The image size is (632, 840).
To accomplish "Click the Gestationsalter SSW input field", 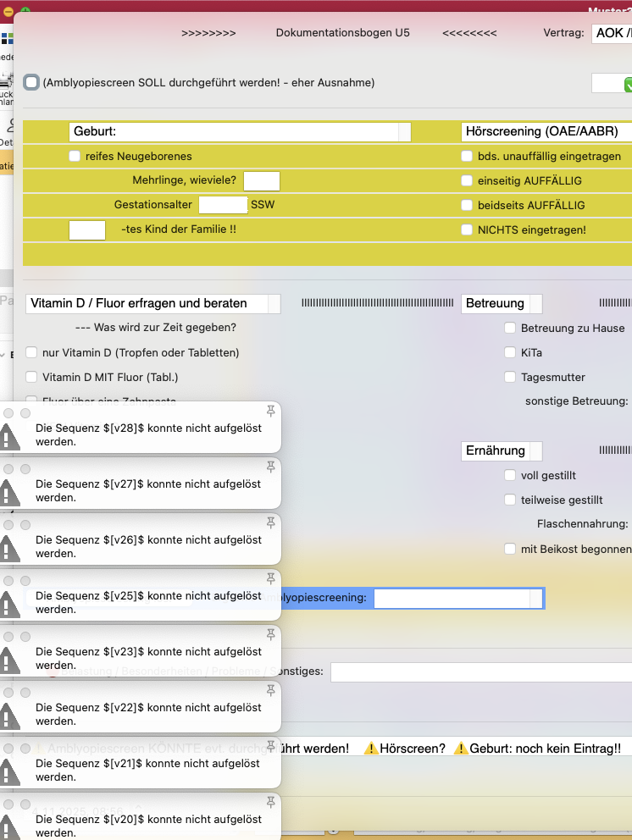I will coord(223,205).
